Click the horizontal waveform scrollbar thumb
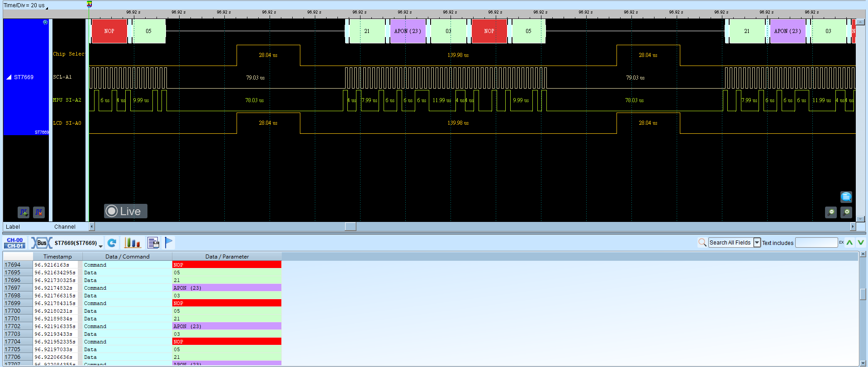 [351, 226]
